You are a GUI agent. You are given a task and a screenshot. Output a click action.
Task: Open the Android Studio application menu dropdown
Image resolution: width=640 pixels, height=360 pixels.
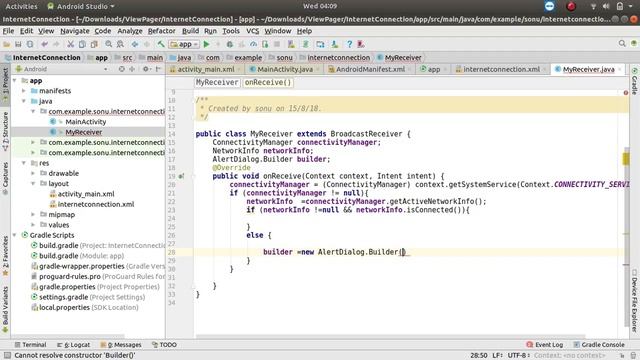point(81,7)
